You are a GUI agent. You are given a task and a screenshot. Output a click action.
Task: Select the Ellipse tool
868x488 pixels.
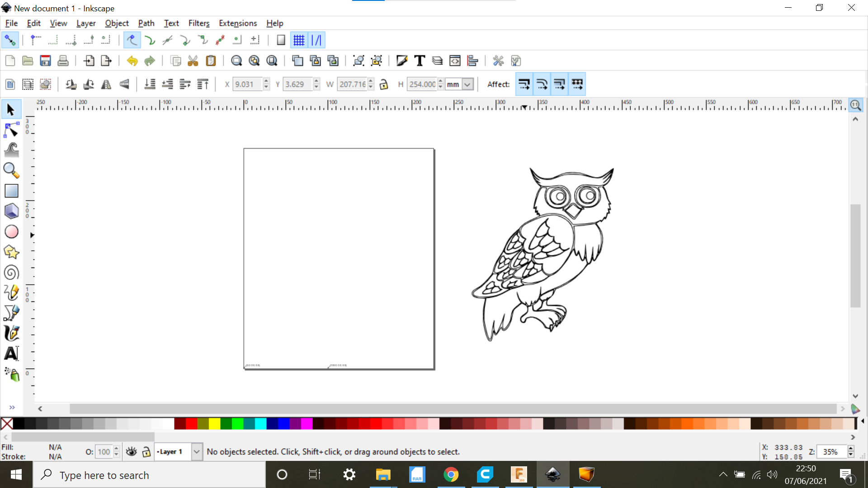click(11, 231)
